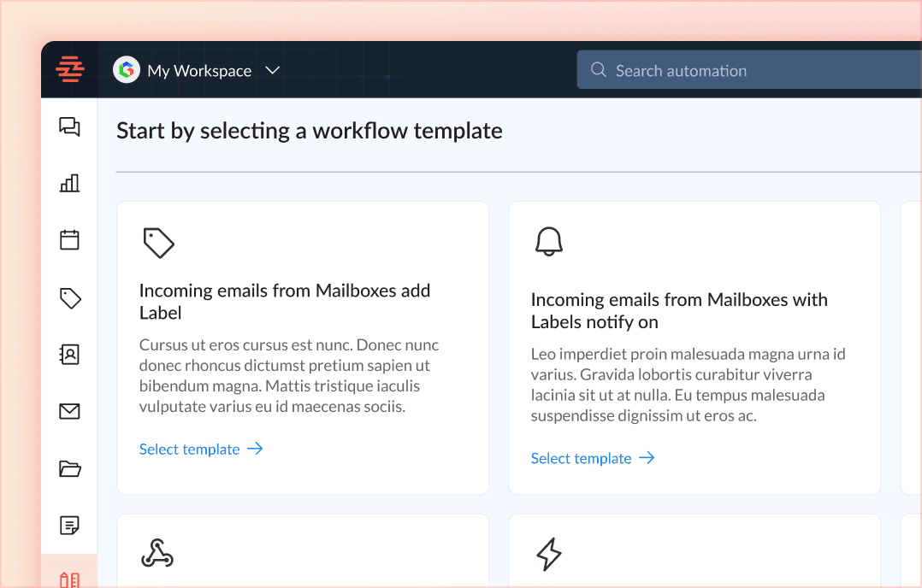Open the envelope mail sidebar icon
Screen dimensions: 922x588
pyautogui.click(x=69, y=411)
